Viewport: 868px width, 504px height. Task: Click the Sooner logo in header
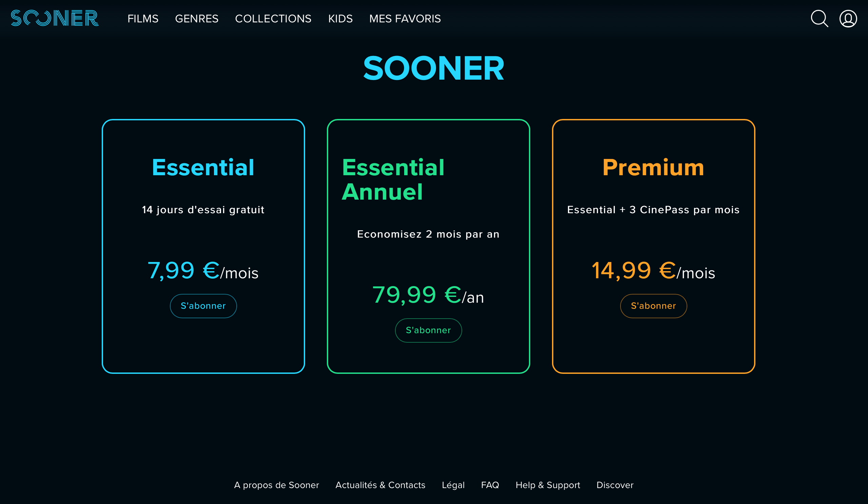55,18
